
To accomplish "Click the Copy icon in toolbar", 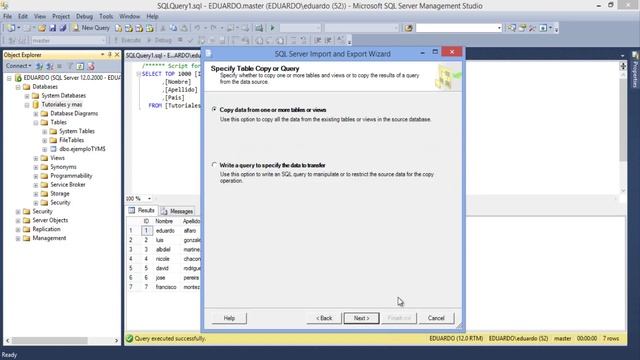I will pyautogui.click(x=173, y=28).
